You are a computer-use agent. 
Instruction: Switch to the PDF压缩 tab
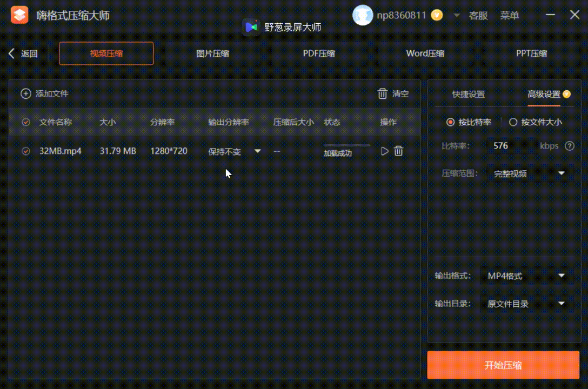pyautogui.click(x=319, y=53)
